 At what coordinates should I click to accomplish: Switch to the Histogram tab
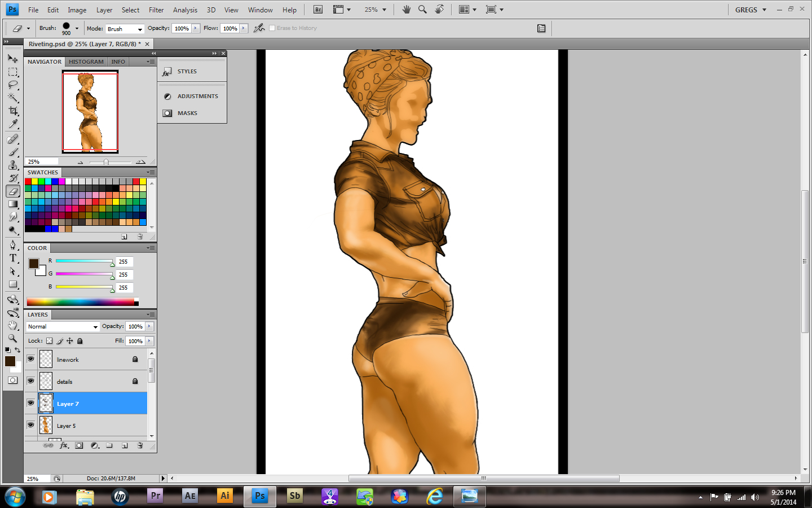(86, 62)
